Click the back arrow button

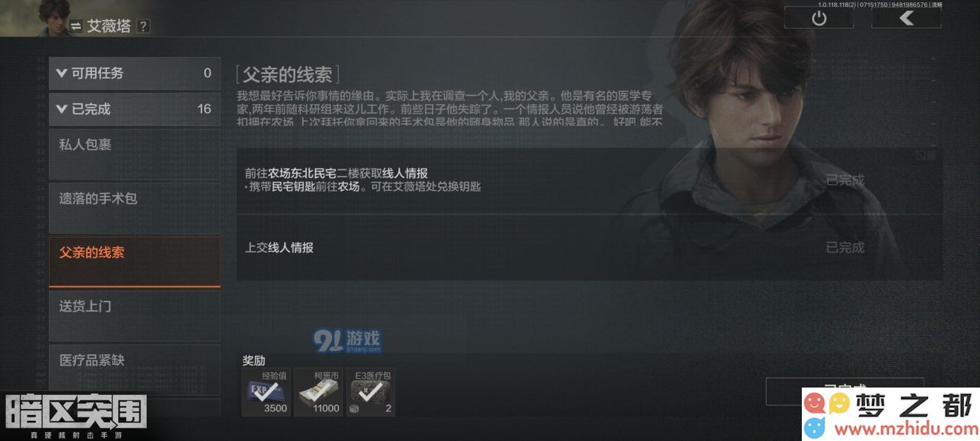[x=906, y=19]
